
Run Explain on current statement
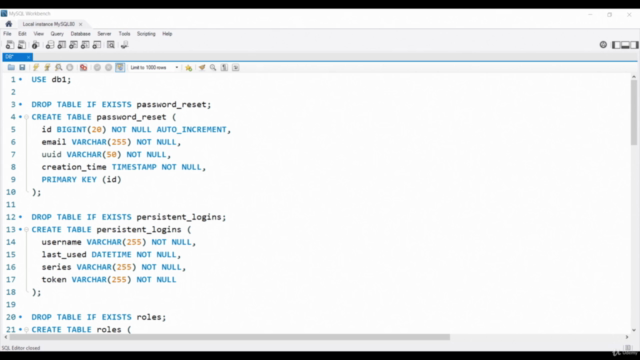tap(58, 67)
